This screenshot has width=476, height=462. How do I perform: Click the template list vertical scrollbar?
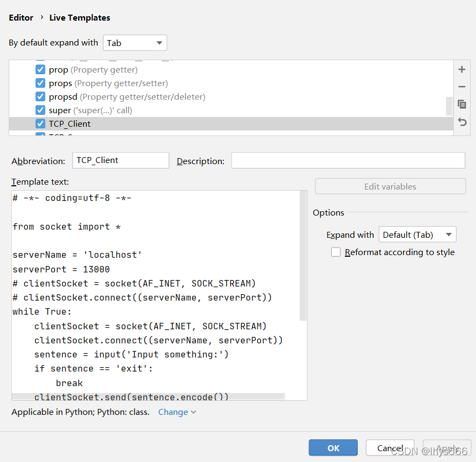click(x=449, y=106)
